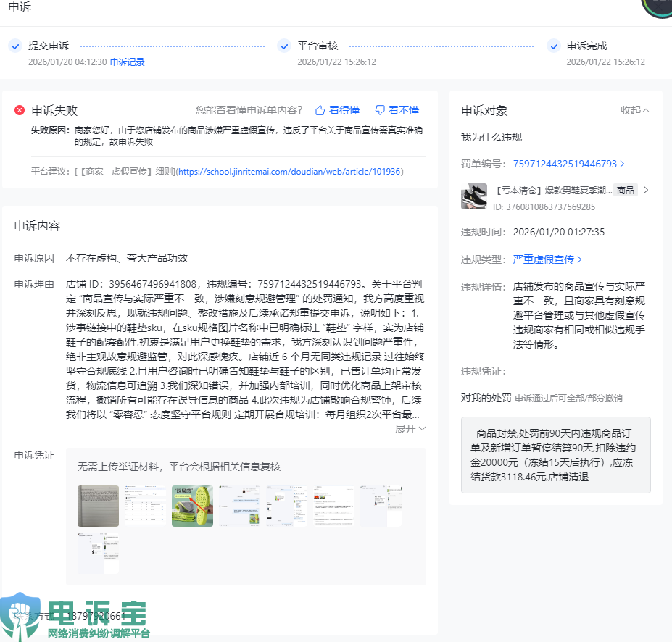
Task: View the green insole evidence image
Action: (x=192, y=506)
